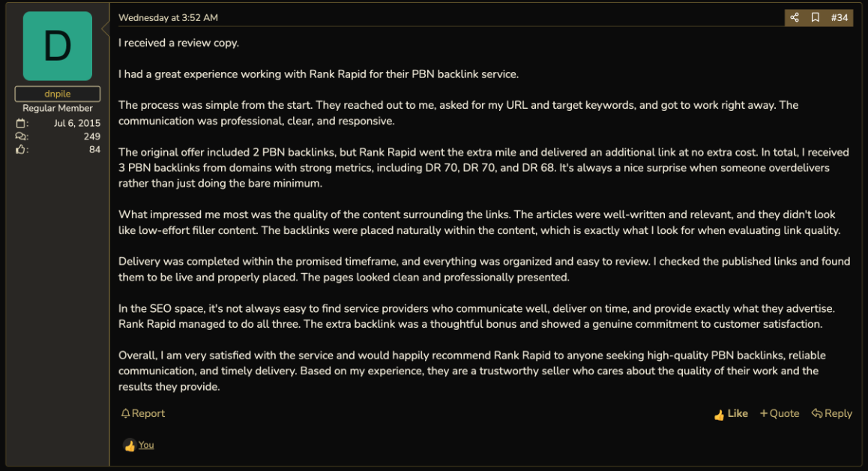View who reacted via the You link
The width and height of the screenshot is (868, 471).
[x=146, y=445]
